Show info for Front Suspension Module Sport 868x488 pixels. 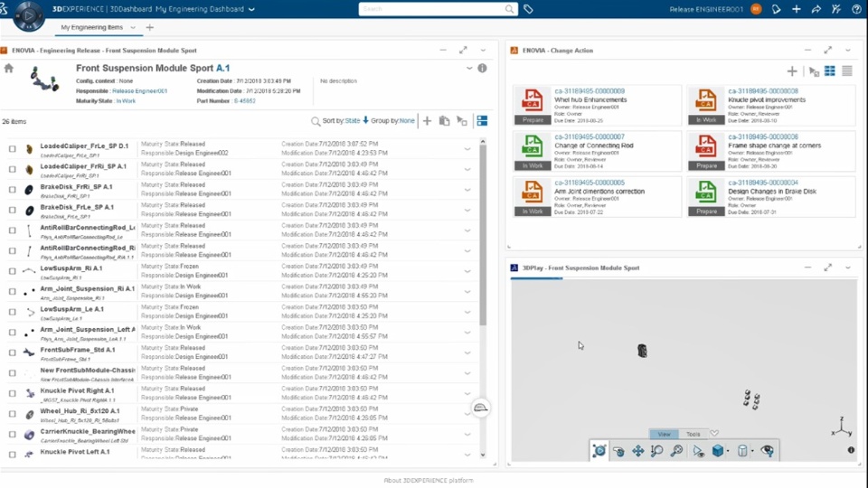tap(482, 68)
